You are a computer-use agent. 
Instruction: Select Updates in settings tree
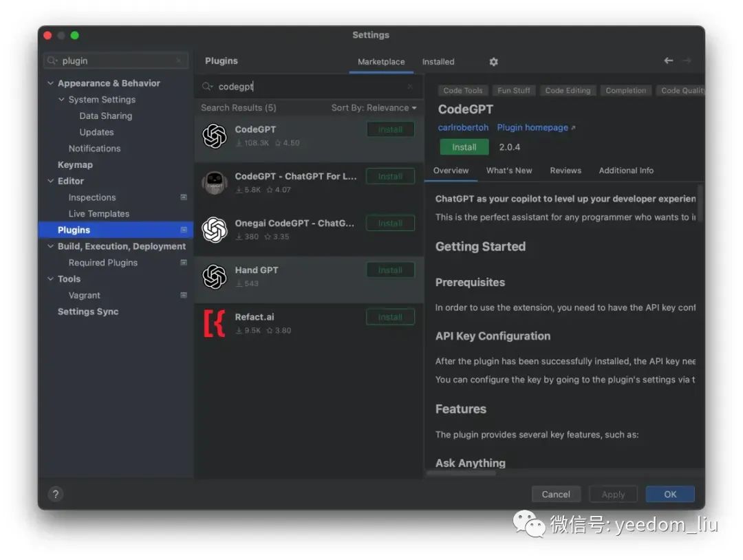click(x=97, y=132)
